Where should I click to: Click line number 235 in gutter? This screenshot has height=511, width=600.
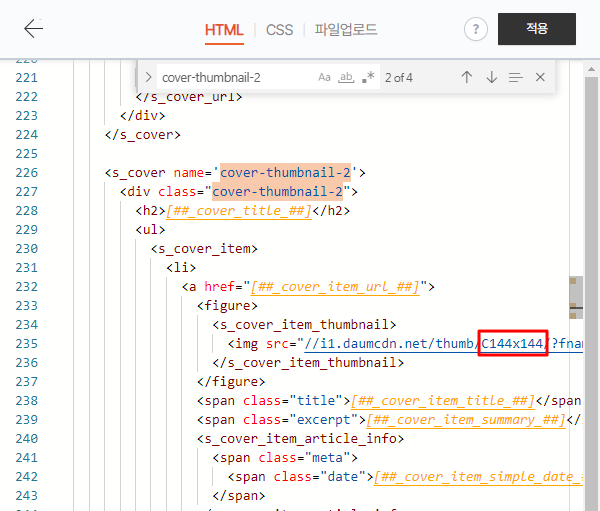click(x=26, y=344)
